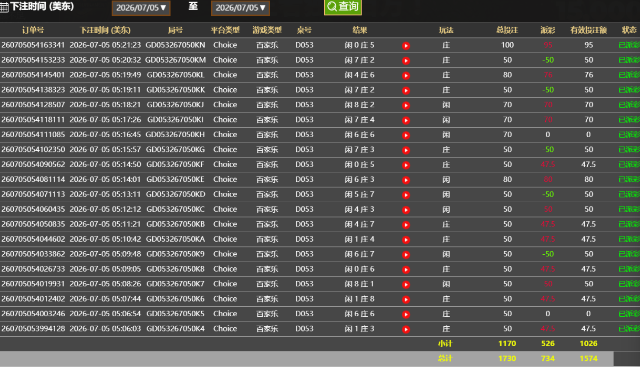Click the 桌号 column header
The height and width of the screenshot is (367, 640).
(x=304, y=30)
